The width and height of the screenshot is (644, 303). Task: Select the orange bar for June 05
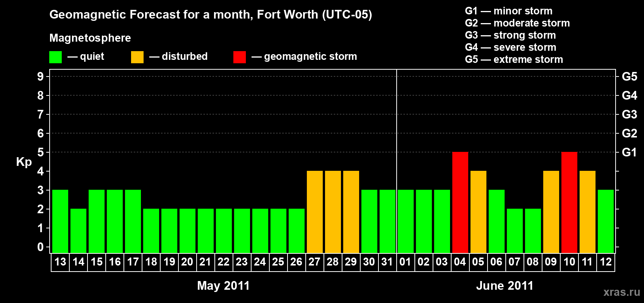point(478,212)
